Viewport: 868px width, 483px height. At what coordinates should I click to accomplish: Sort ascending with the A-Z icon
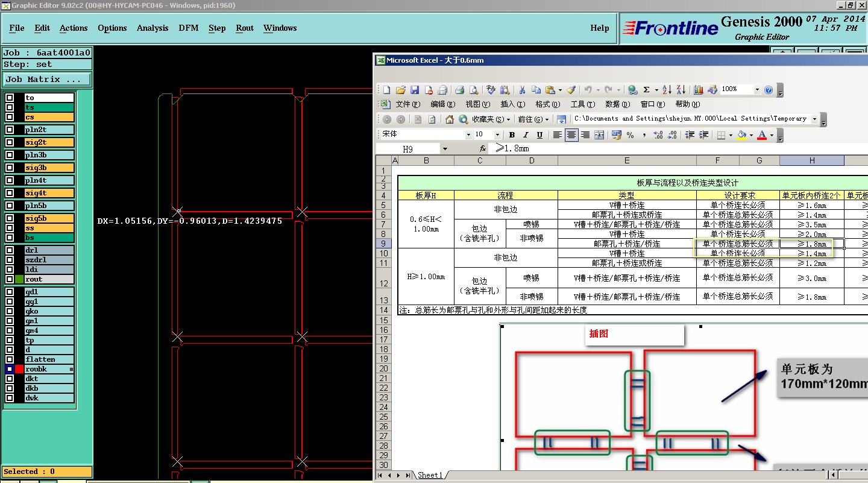[667, 90]
